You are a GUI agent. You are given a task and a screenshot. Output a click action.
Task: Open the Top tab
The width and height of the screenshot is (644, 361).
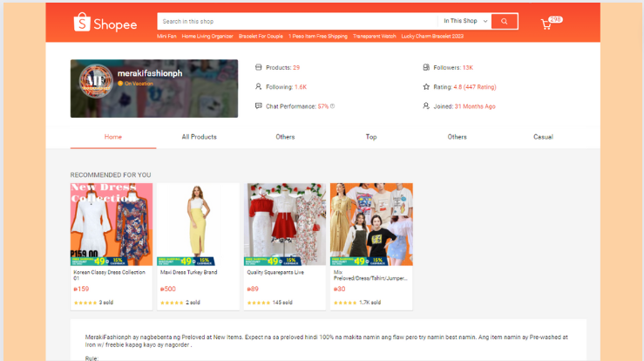(x=371, y=137)
